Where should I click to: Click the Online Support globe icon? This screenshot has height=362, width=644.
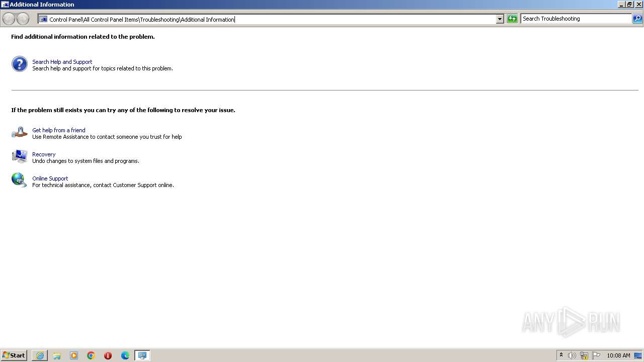[20, 180]
